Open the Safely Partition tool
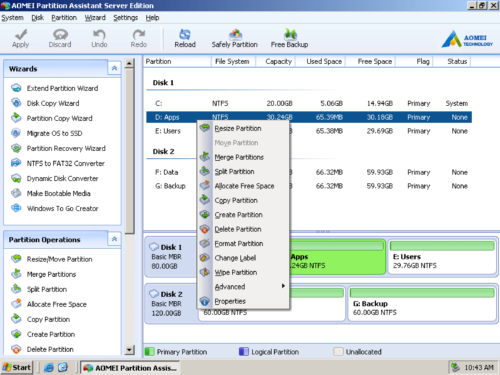Screen dimensions: 500x375 (235, 38)
